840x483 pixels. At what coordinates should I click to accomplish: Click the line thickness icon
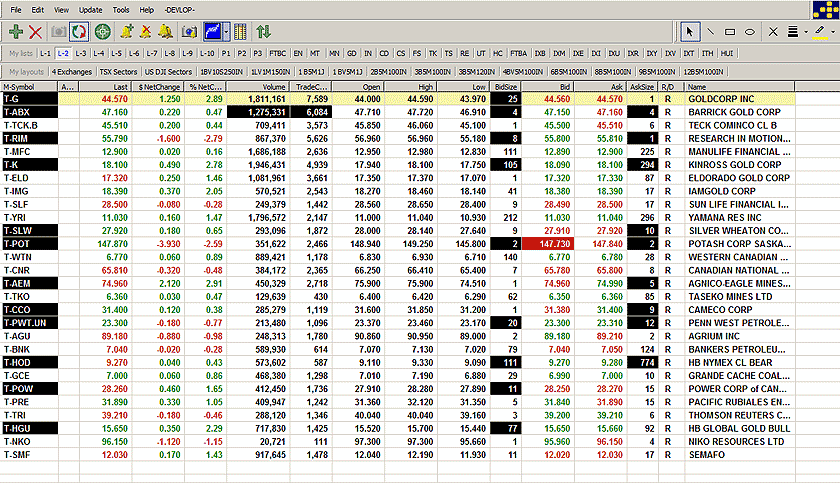793,32
